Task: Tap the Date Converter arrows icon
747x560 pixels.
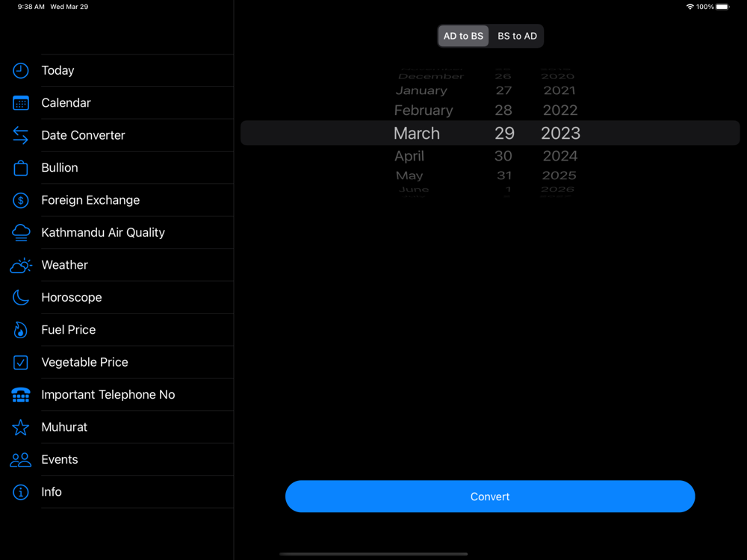Action: [x=20, y=135]
